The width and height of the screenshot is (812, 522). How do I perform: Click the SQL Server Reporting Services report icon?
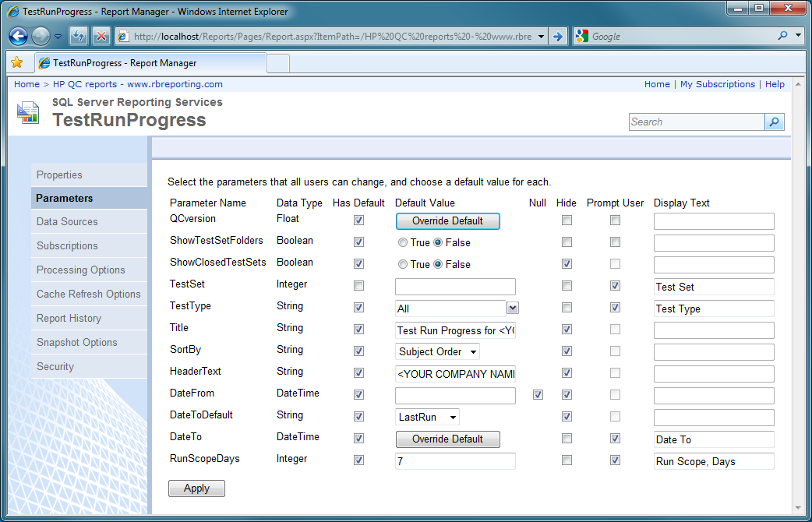27,113
